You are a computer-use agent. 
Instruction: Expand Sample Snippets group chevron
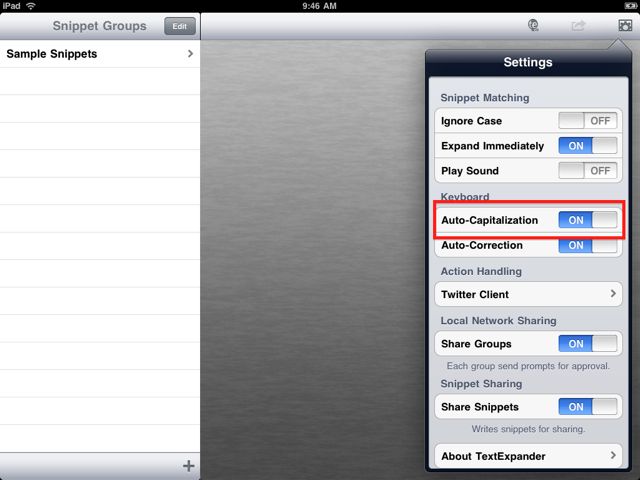190,53
